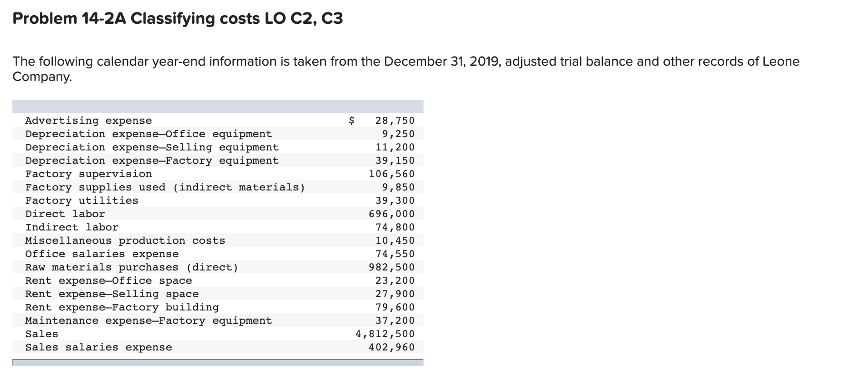Select "Rent expense—Selling space" label
Viewport: 868px width, 380px height.
point(112,294)
